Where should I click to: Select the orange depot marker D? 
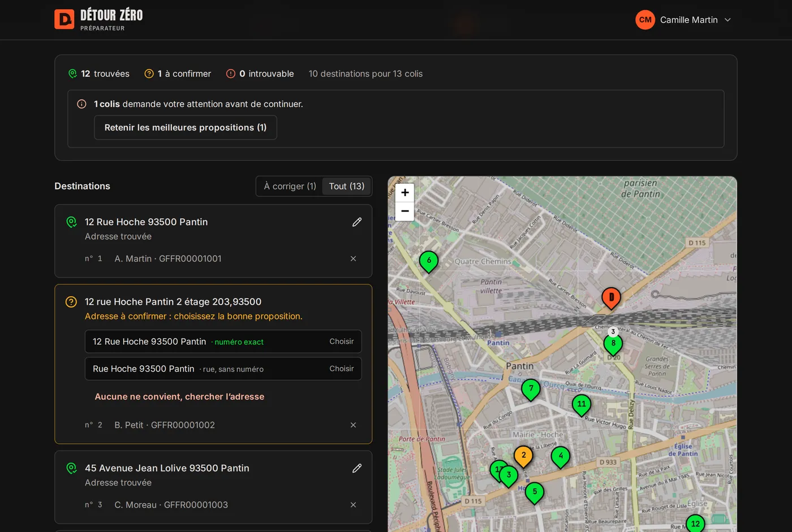611,297
